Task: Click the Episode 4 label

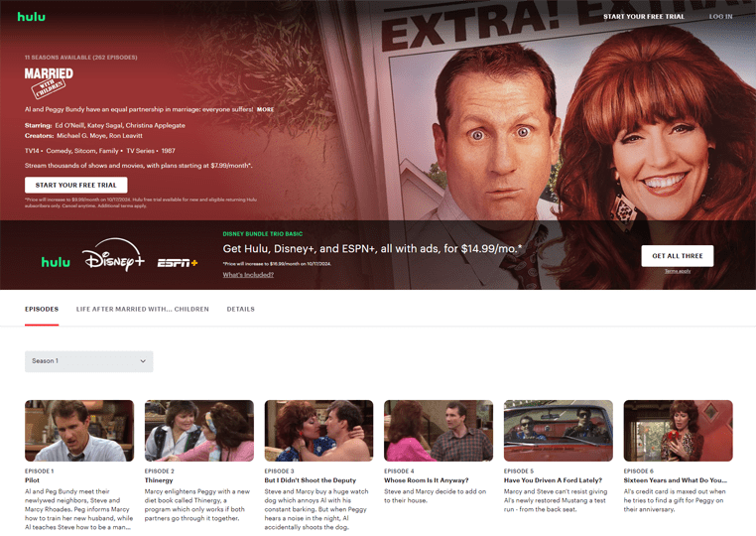Action: (399, 470)
